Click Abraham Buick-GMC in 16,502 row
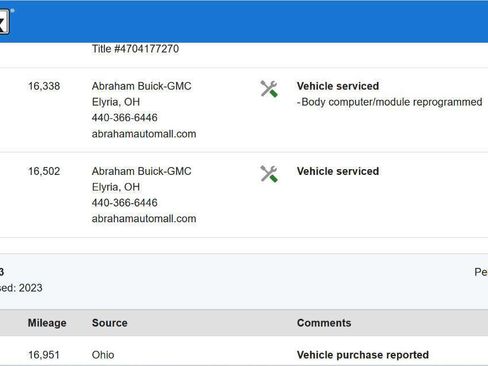 [x=142, y=171]
